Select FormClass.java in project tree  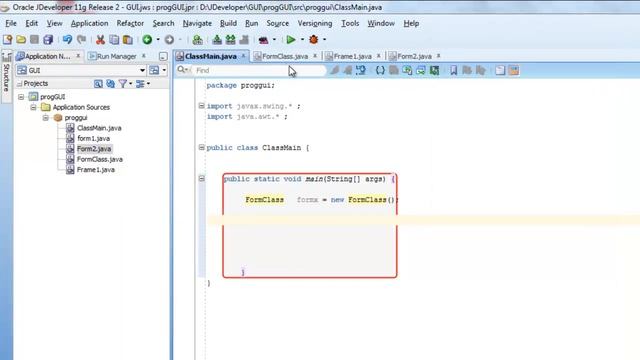(100, 159)
